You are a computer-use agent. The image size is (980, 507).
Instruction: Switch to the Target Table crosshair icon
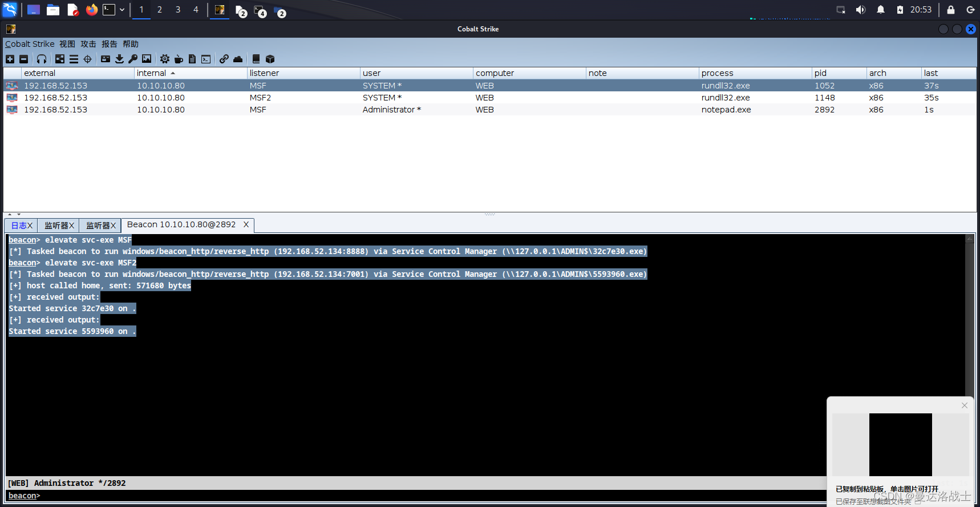point(87,59)
